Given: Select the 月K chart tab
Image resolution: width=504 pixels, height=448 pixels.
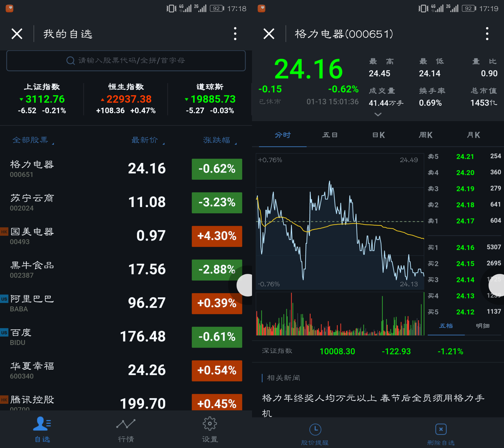Looking at the screenshot, I should 473,135.
